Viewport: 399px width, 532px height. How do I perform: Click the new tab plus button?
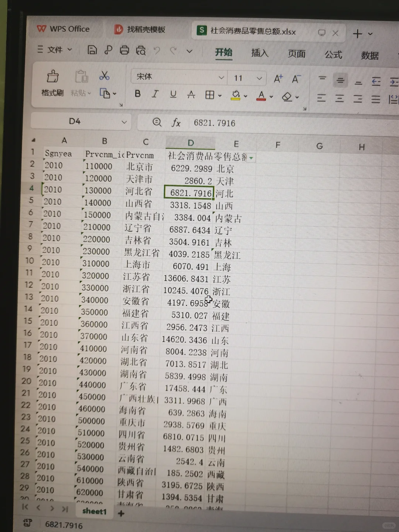(x=357, y=34)
